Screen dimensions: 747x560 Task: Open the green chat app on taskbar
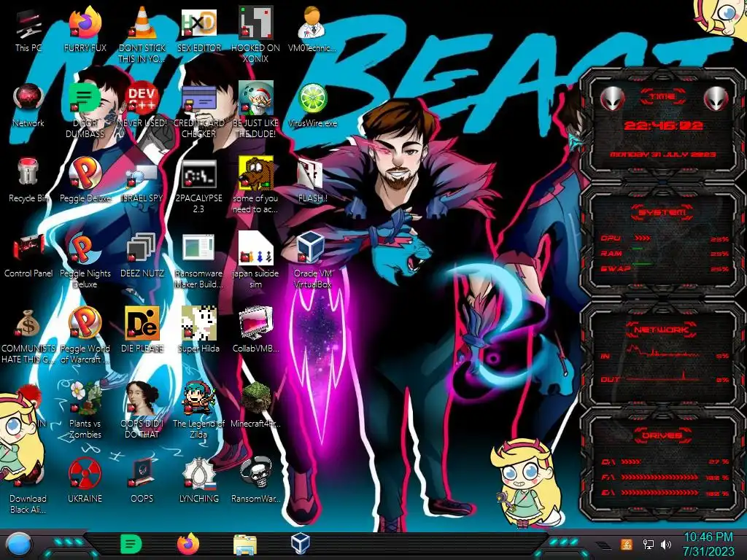(131, 544)
